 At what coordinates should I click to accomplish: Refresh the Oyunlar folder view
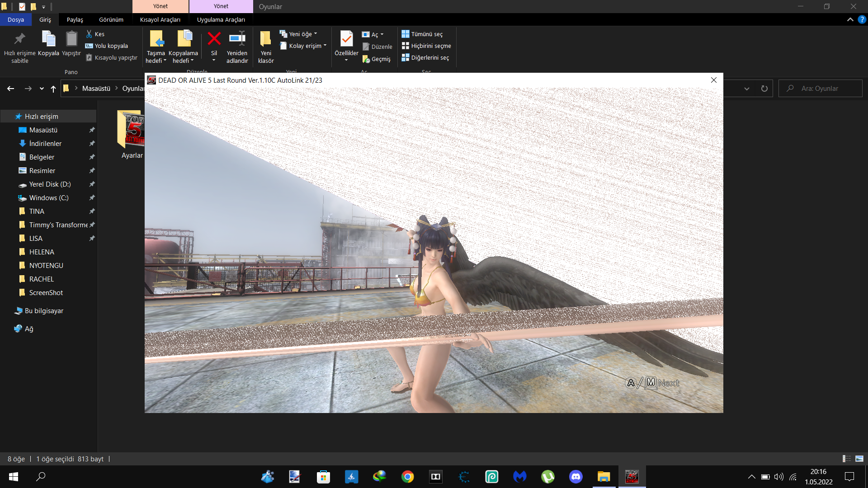point(764,89)
